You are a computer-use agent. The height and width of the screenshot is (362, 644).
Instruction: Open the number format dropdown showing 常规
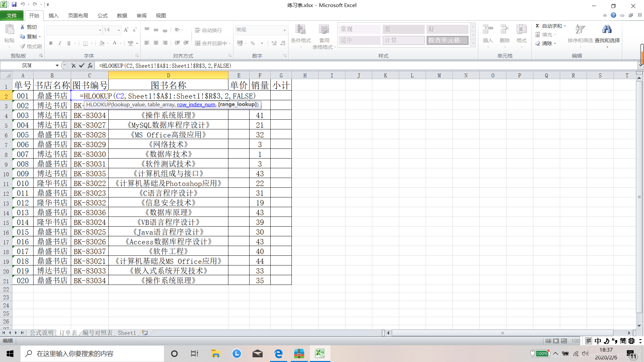pyautogui.click(x=284, y=30)
